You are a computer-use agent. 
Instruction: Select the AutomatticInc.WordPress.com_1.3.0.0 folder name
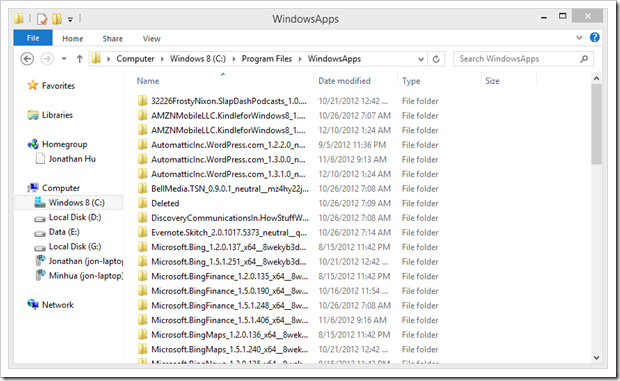pyautogui.click(x=228, y=159)
